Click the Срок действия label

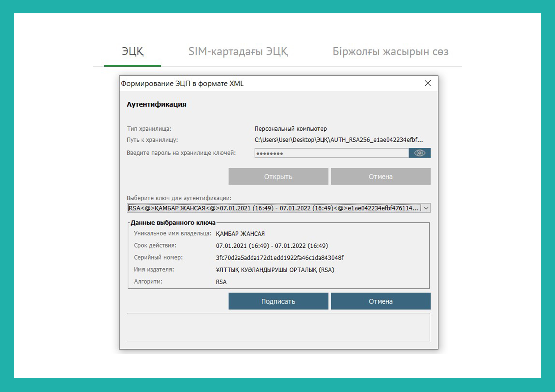(x=155, y=245)
